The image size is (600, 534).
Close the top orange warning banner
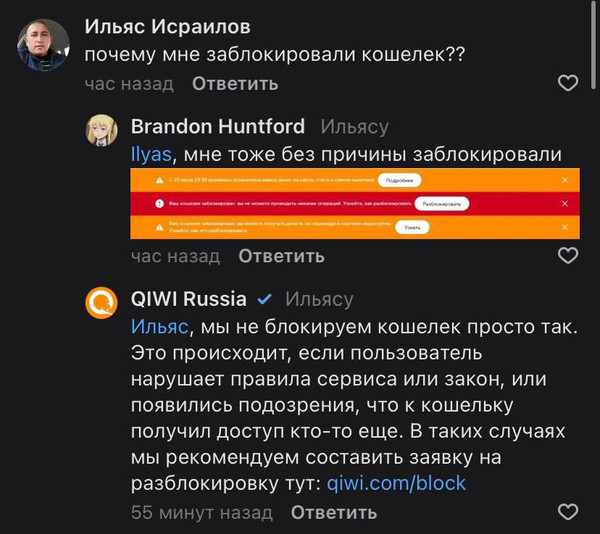(565, 180)
